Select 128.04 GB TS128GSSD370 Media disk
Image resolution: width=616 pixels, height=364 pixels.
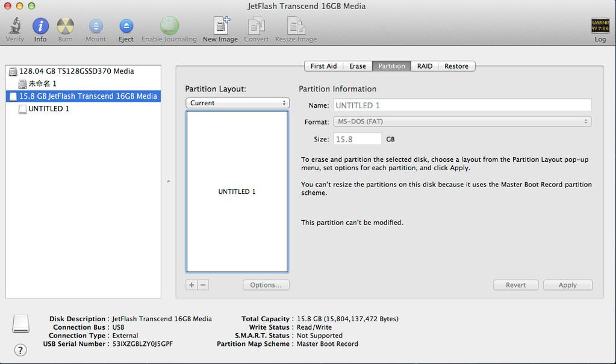(x=83, y=71)
